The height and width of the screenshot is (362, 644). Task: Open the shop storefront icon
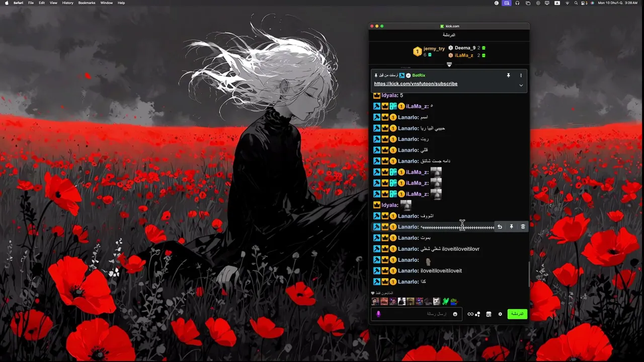(x=489, y=314)
